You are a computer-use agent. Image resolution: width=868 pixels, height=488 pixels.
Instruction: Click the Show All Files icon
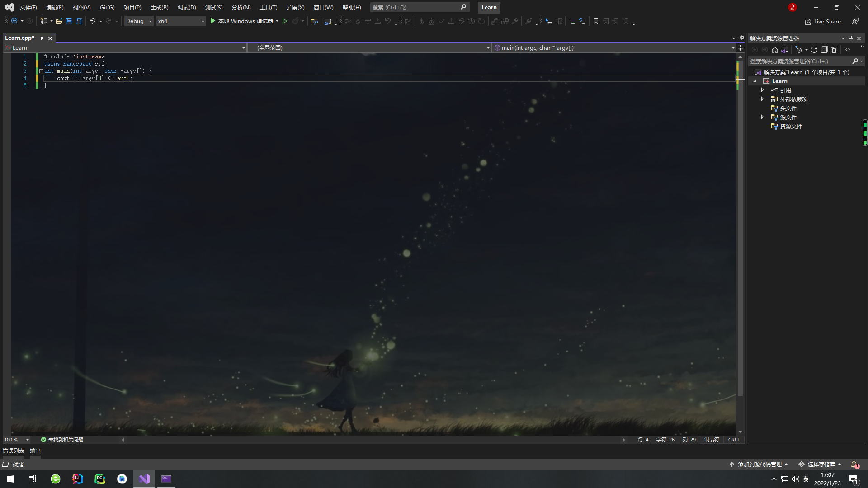pyautogui.click(x=834, y=50)
